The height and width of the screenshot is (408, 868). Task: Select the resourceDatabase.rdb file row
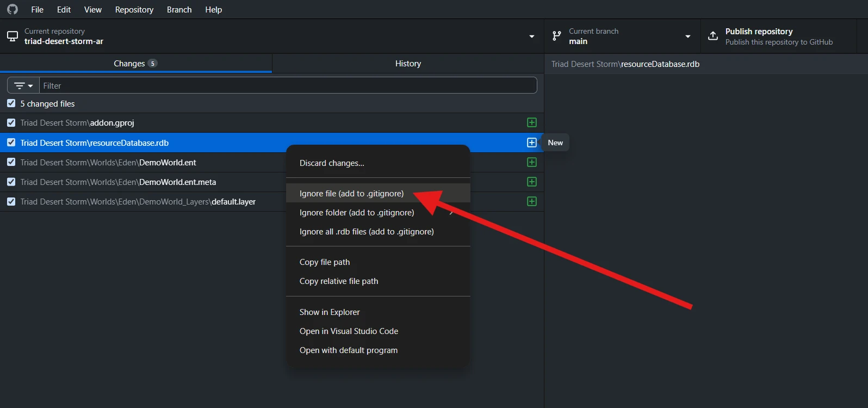[x=272, y=143]
